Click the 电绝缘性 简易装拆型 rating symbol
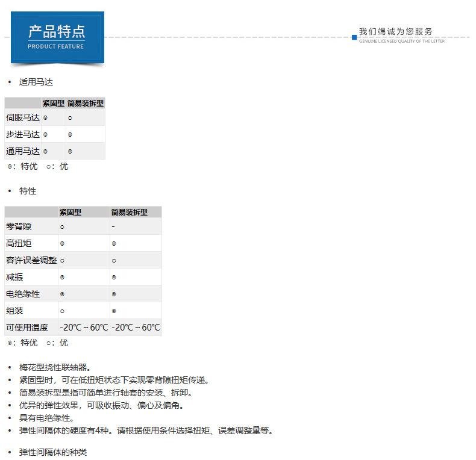This screenshot has height=460, width=476. click(114, 294)
